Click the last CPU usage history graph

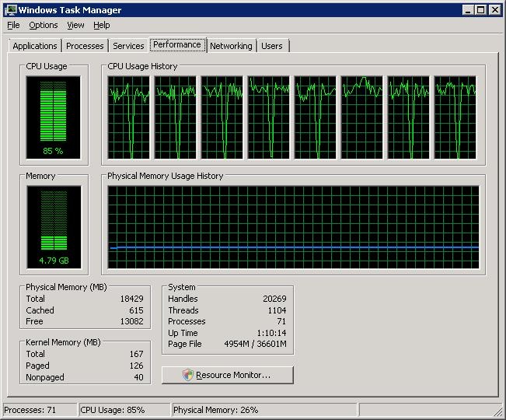(455, 117)
